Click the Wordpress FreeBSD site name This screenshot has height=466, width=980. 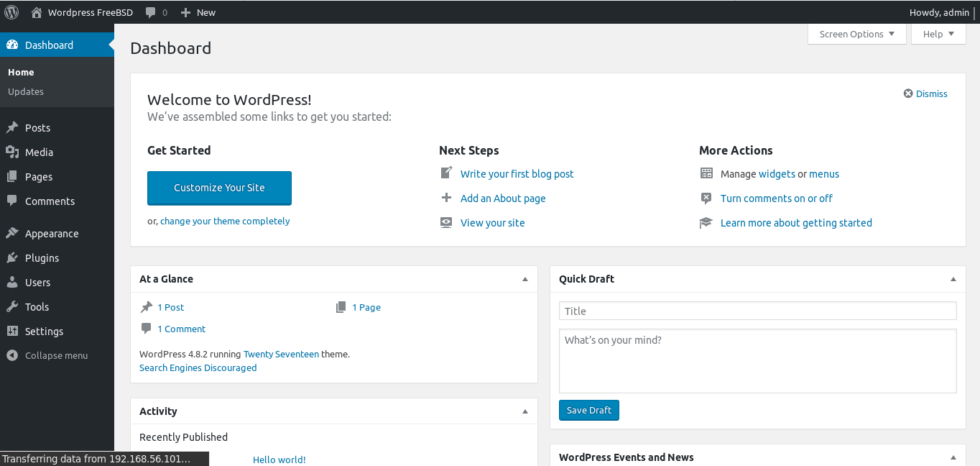tap(89, 12)
